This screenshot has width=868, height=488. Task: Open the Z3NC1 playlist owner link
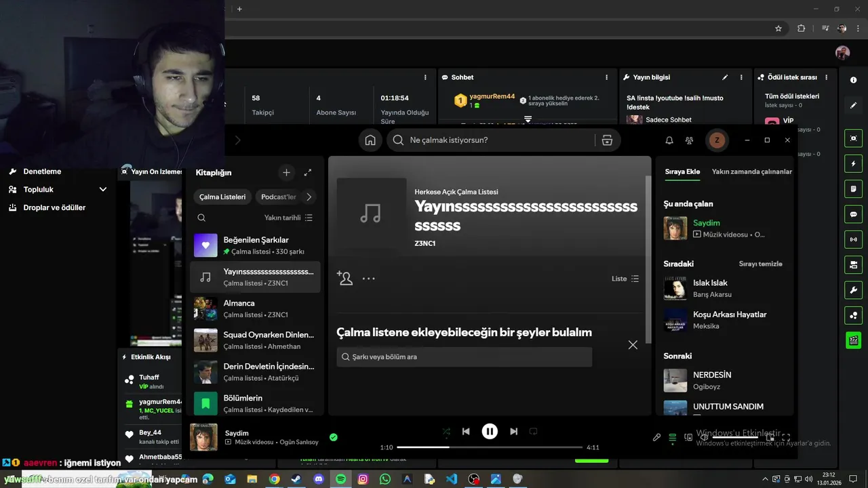click(425, 243)
